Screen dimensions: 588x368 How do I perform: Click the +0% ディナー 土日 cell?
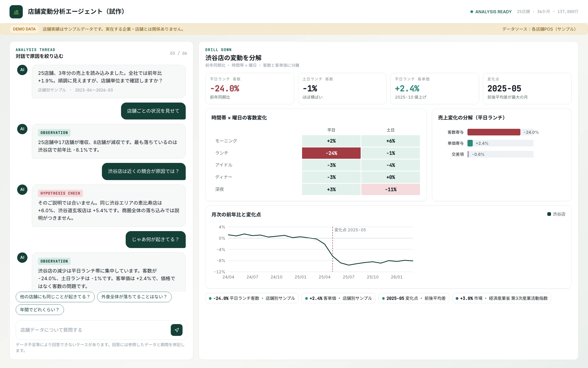(391, 177)
